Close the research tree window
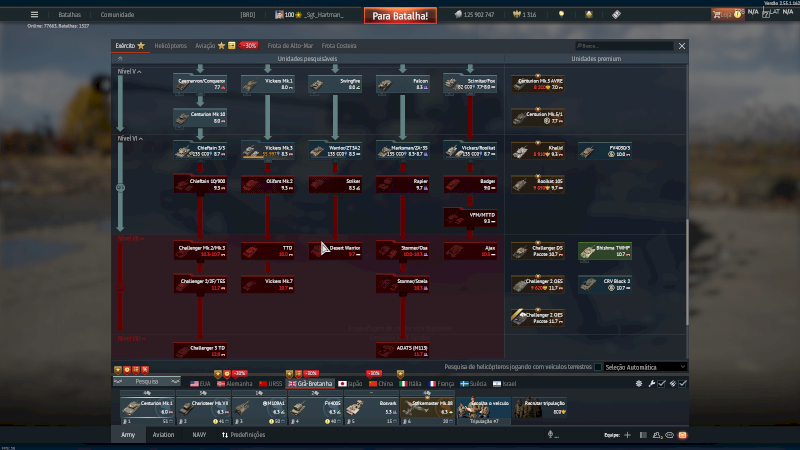 click(682, 46)
